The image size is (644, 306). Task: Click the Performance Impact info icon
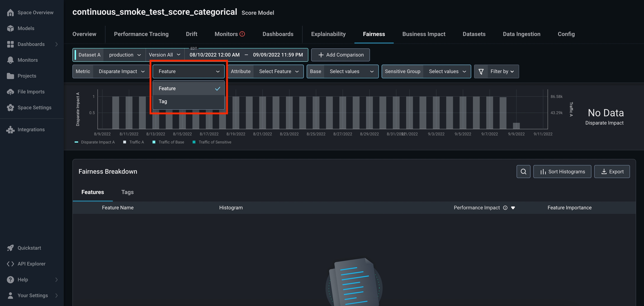[505, 208]
